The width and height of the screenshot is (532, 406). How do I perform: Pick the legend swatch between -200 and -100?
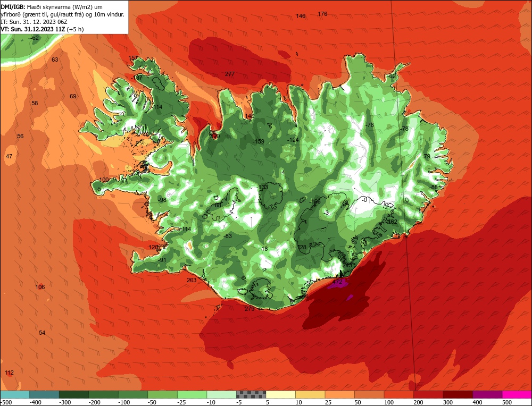coord(104,394)
